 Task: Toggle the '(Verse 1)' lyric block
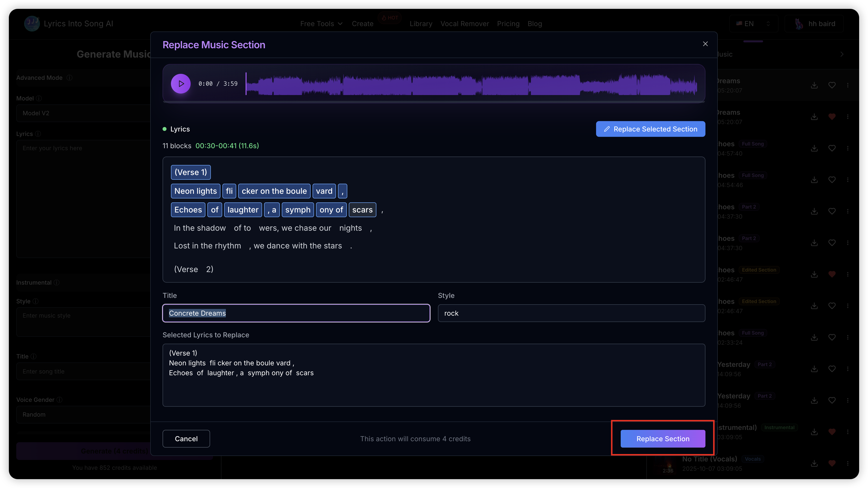(191, 172)
